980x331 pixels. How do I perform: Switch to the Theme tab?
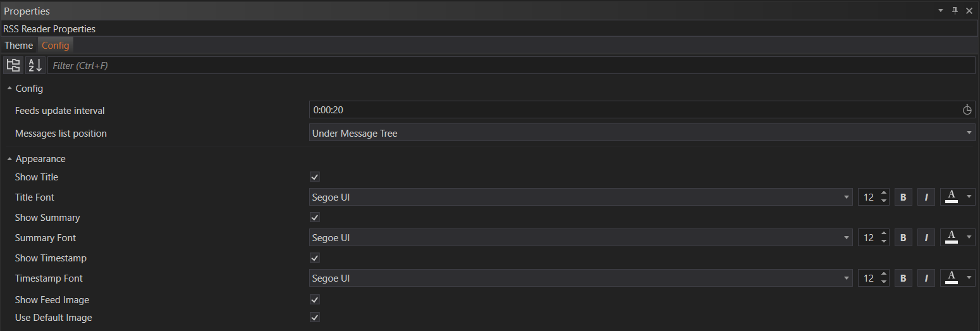coord(19,46)
